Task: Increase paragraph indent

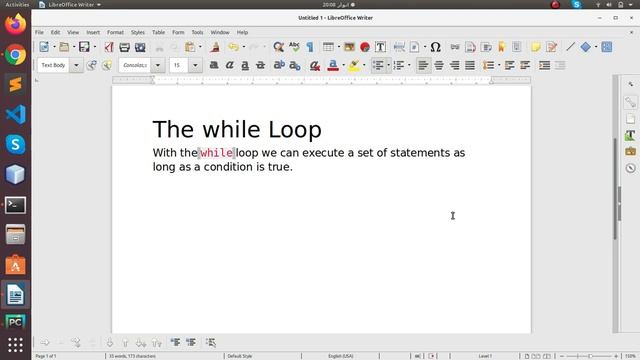Action: [x=544, y=65]
